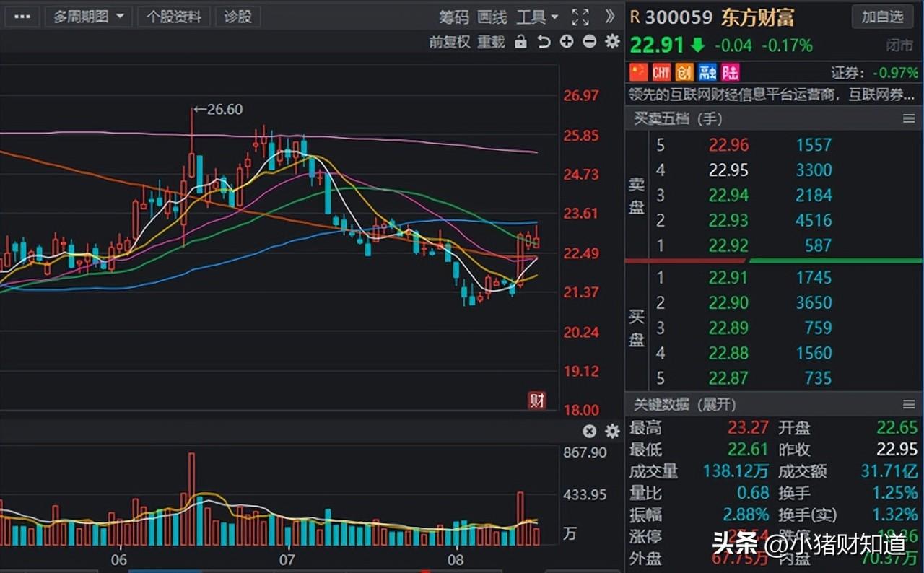Collapse side panel with double-chevron icon

[x=611, y=16]
